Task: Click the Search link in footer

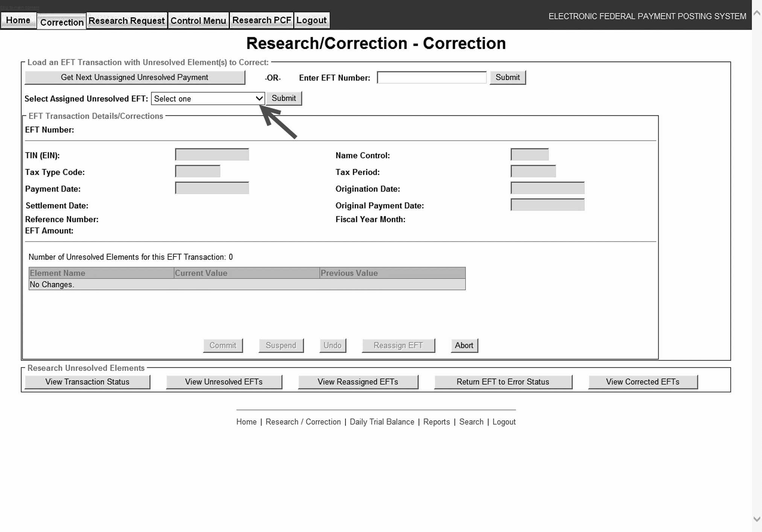Action: [471, 422]
